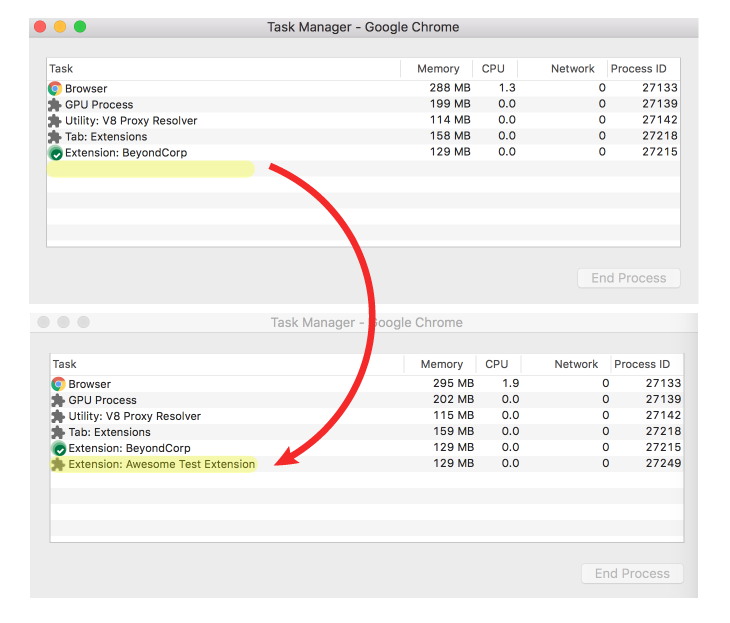730x623 pixels.
Task: Click process ID 27218 in upper window
Action: 660,136
